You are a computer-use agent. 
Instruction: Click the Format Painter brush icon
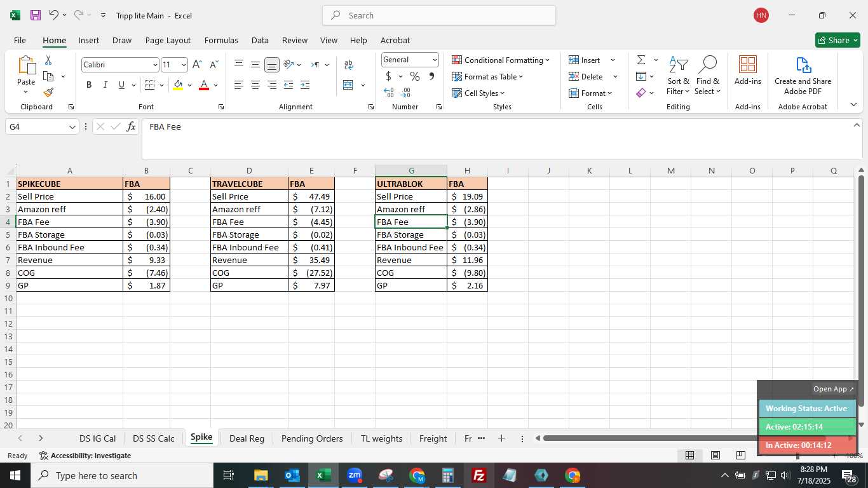[x=48, y=92]
